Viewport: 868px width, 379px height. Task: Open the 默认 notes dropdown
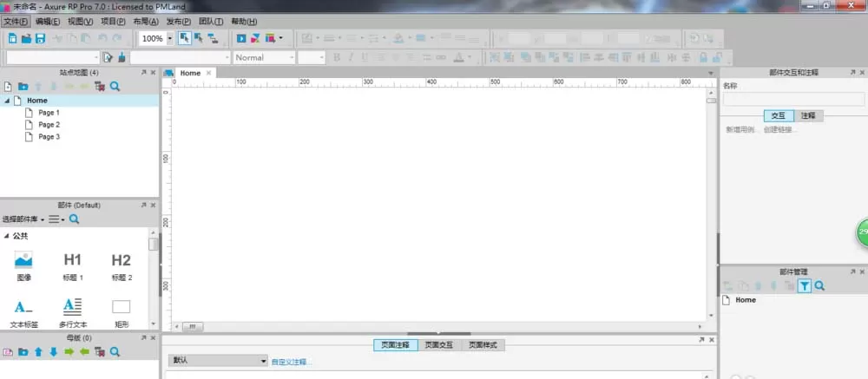(x=218, y=361)
